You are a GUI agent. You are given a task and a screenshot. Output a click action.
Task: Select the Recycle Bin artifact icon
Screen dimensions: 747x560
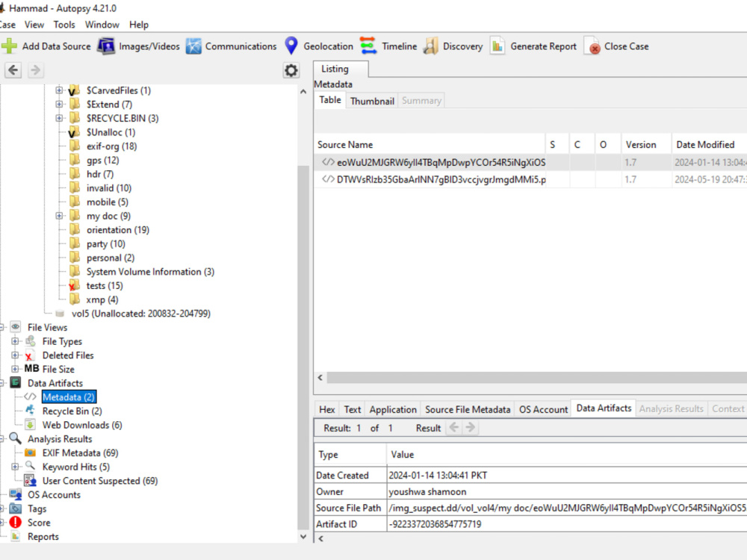(x=30, y=411)
